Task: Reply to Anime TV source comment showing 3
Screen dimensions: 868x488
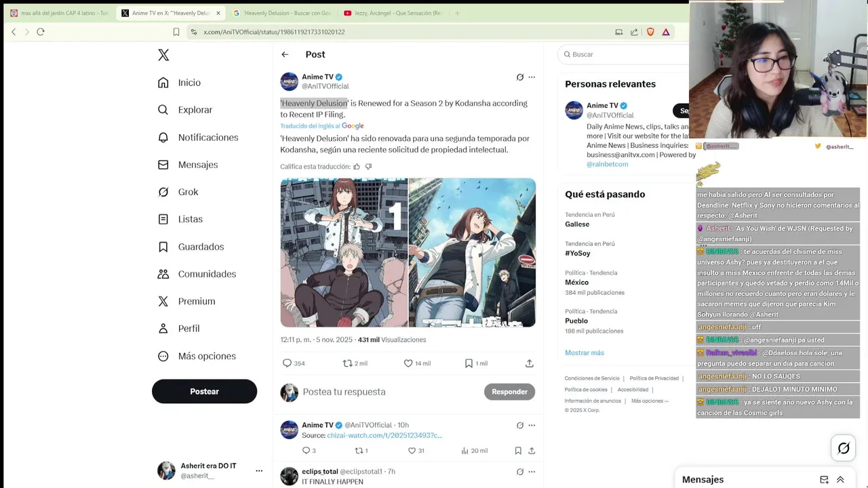Action: tap(309, 451)
